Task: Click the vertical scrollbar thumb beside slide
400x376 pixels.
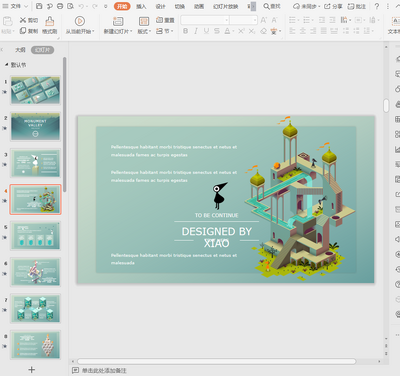Action: [x=386, y=105]
